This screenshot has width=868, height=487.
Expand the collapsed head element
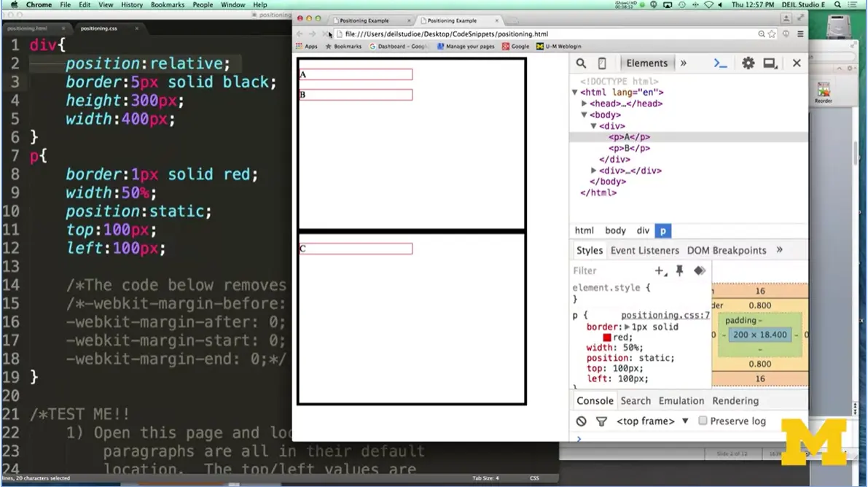(584, 104)
